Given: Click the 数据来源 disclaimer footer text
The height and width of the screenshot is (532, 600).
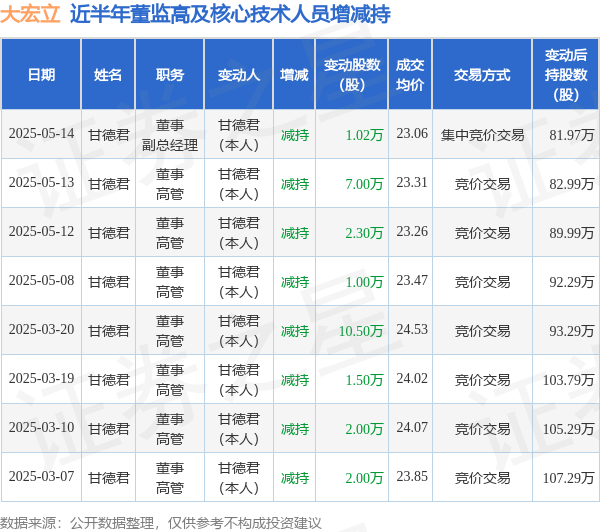Looking at the screenshot, I should click(161, 523).
